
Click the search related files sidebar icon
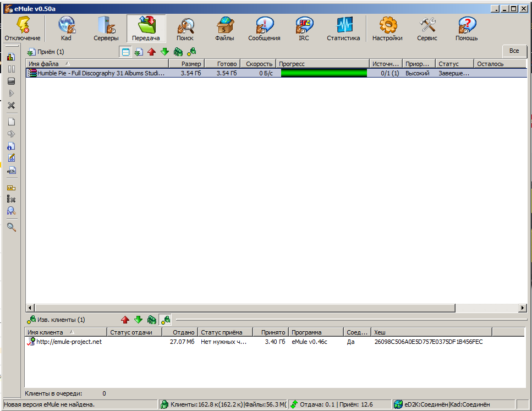tap(11, 211)
